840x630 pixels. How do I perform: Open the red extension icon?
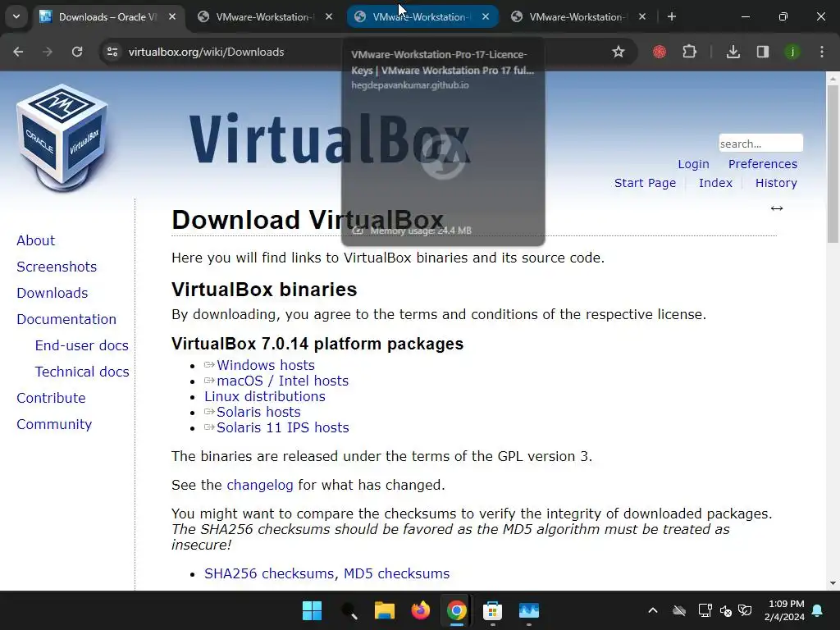click(x=660, y=52)
